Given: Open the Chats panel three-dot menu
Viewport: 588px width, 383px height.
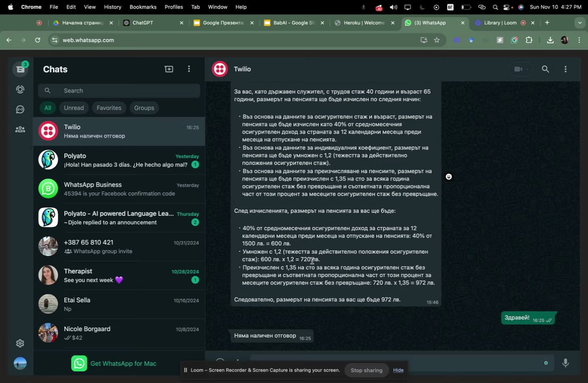Looking at the screenshot, I should coord(189,69).
